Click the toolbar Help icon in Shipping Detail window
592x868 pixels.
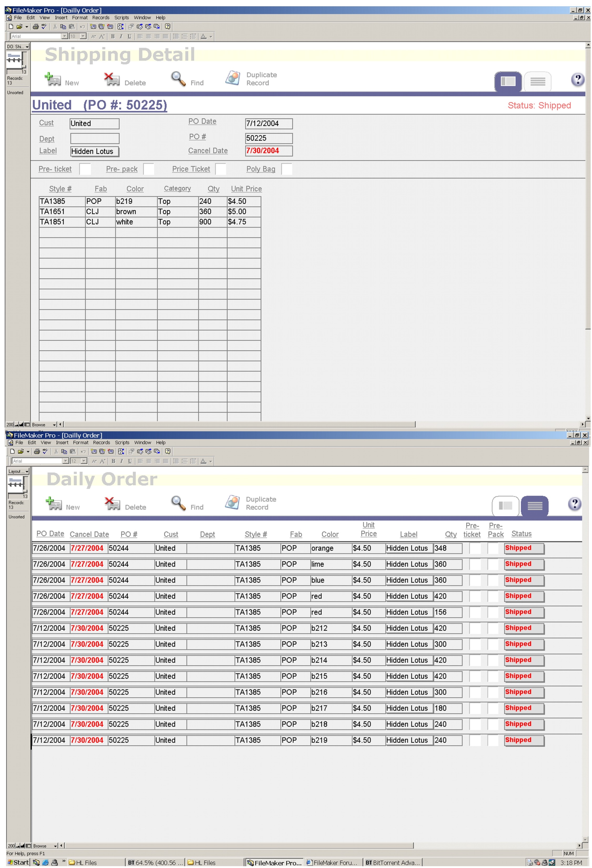[168, 27]
